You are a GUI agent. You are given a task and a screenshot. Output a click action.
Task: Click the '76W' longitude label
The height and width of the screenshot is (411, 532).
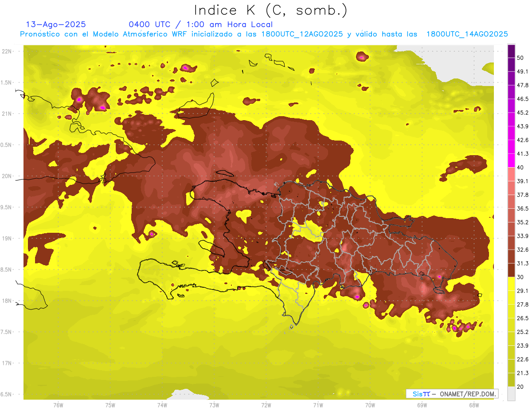[x=58, y=404]
